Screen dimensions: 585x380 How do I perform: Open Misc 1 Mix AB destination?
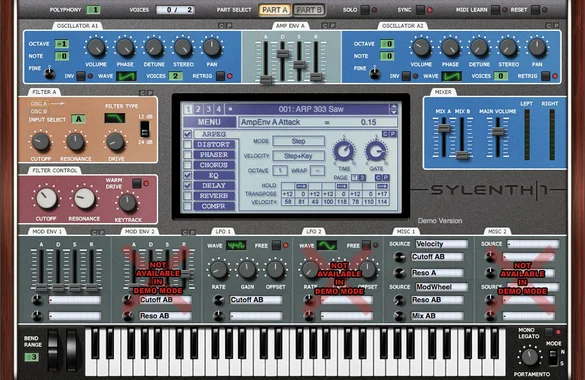click(437, 316)
